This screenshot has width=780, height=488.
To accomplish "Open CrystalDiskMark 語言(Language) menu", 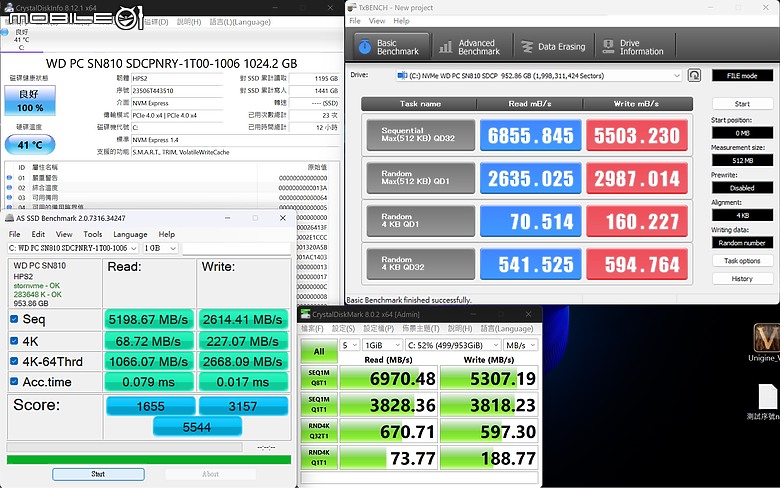I will pos(507,328).
